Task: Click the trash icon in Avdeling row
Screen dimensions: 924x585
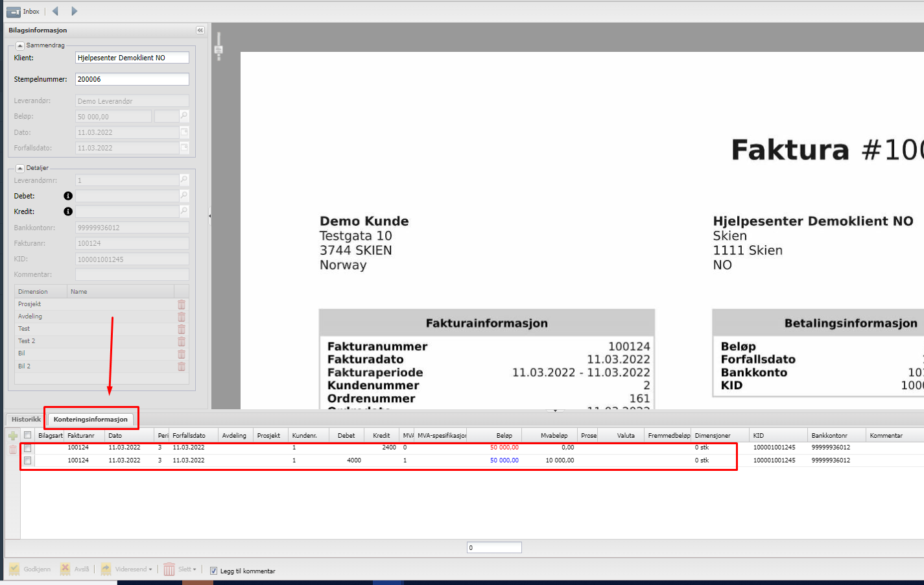Action: coord(182,316)
